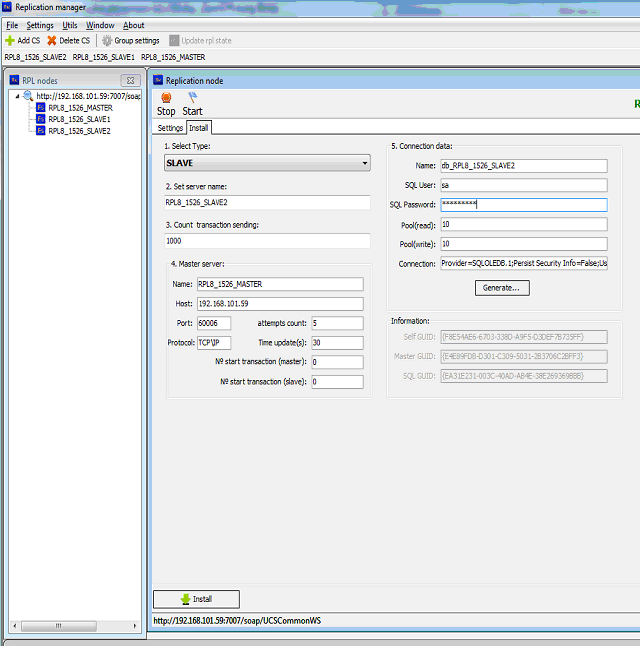Click the Delete CS red cross icon

click(x=52, y=41)
